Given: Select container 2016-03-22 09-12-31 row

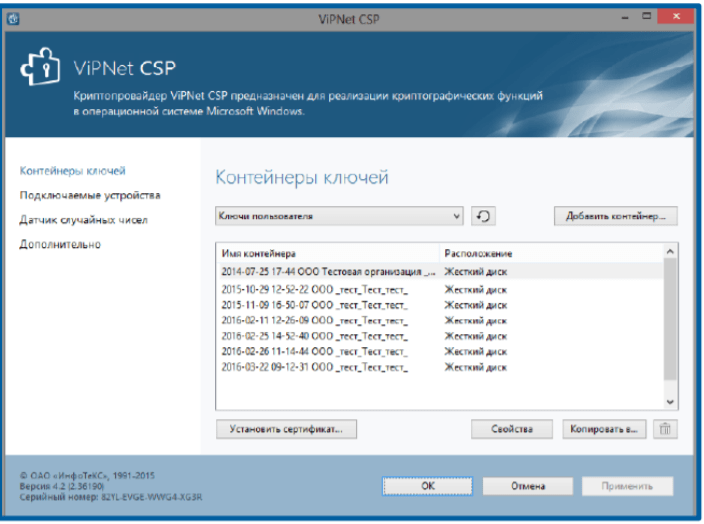Looking at the screenshot, I should click(x=440, y=367).
